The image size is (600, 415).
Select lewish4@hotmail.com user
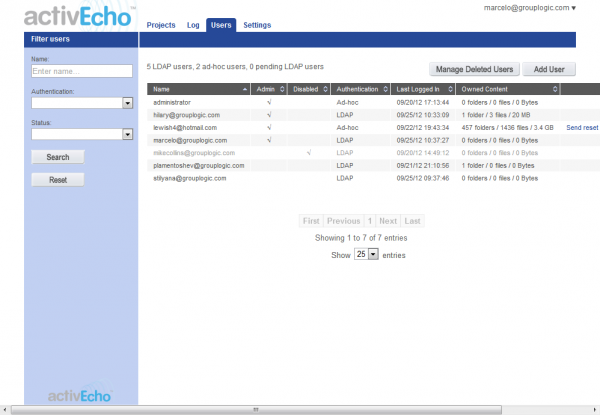[x=185, y=128]
